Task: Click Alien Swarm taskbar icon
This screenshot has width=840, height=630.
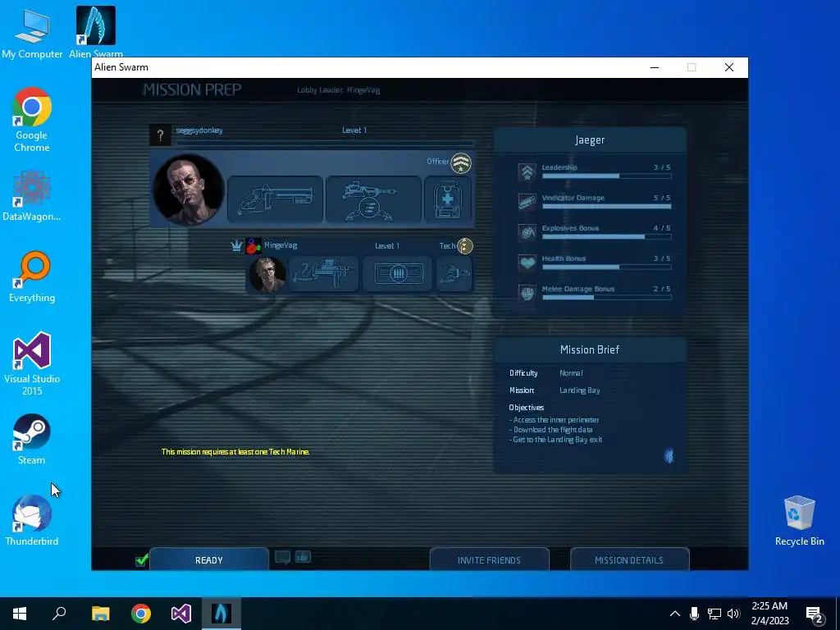Action: point(221,614)
